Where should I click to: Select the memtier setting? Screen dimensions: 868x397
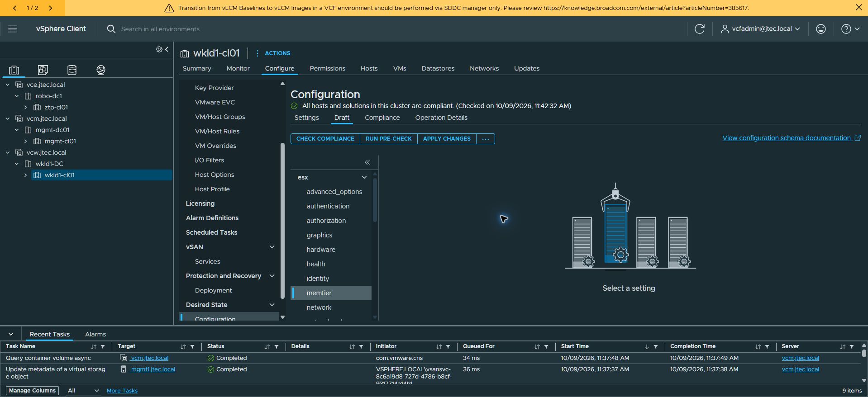(x=331, y=293)
